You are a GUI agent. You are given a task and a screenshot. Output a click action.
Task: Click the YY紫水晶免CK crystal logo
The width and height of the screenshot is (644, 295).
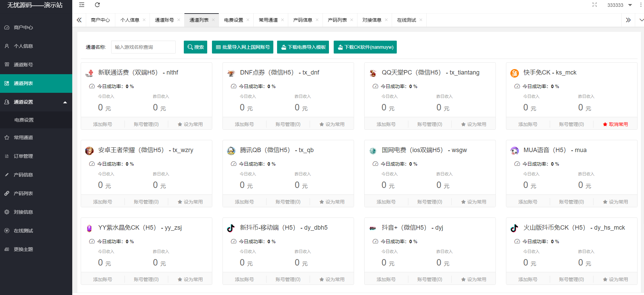pos(90,228)
